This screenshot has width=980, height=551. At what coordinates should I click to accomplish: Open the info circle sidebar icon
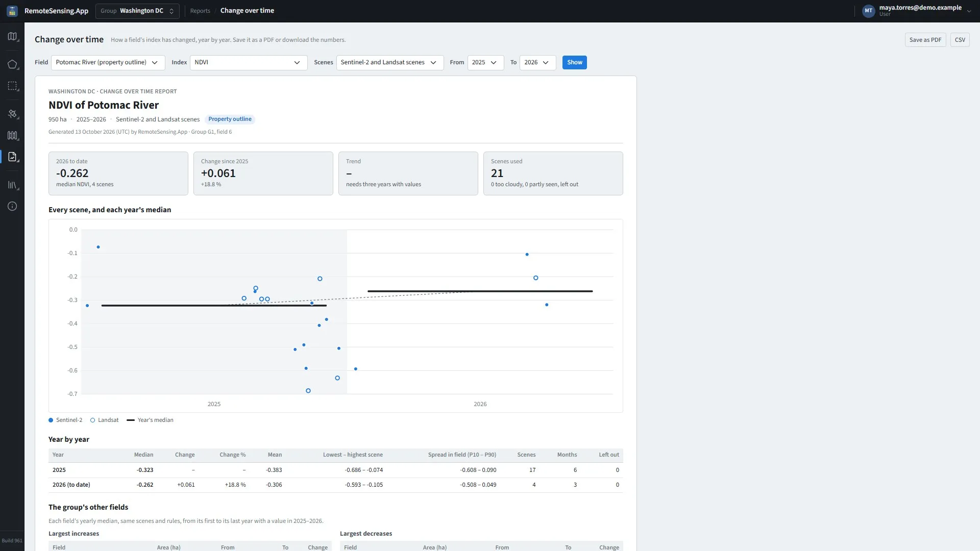[12, 206]
